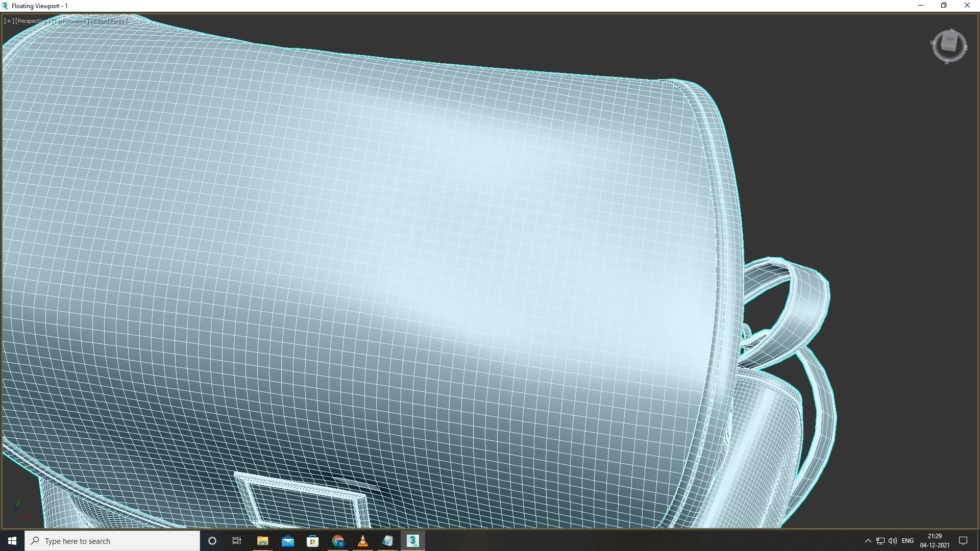This screenshot has width=980, height=551.
Task: Click the Windows Start button
Action: pyautogui.click(x=12, y=541)
